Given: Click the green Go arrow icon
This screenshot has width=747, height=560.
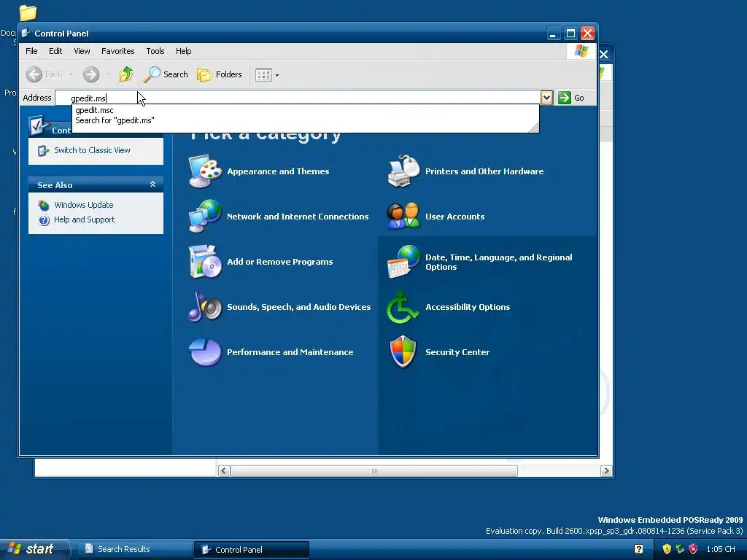Looking at the screenshot, I should (x=565, y=98).
